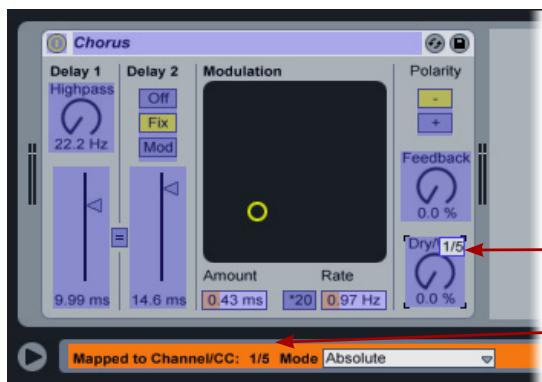Click the Dry/Wet 0.0 % value

(x=435, y=299)
